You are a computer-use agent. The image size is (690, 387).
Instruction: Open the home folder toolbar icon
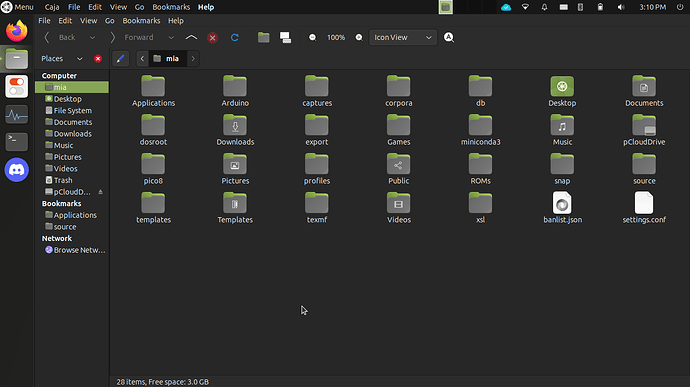[x=264, y=37]
